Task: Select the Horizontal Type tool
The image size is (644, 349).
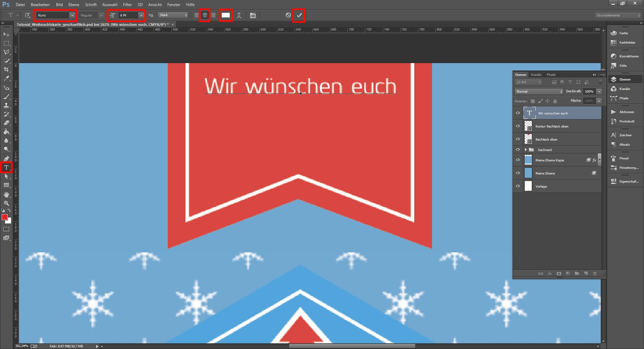Action: coord(6,167)
